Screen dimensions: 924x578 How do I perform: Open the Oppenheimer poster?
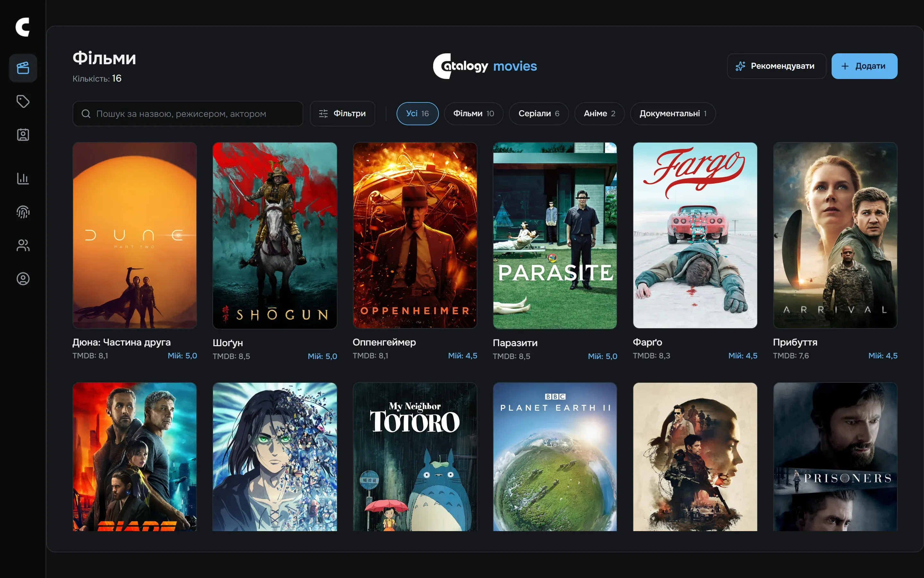(x=415, y=235)
